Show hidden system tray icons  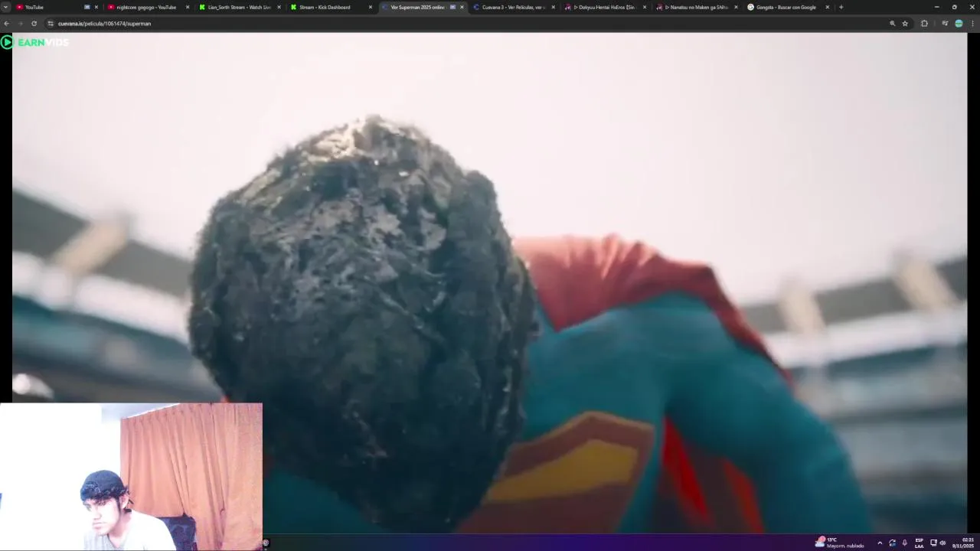point(880,543)
